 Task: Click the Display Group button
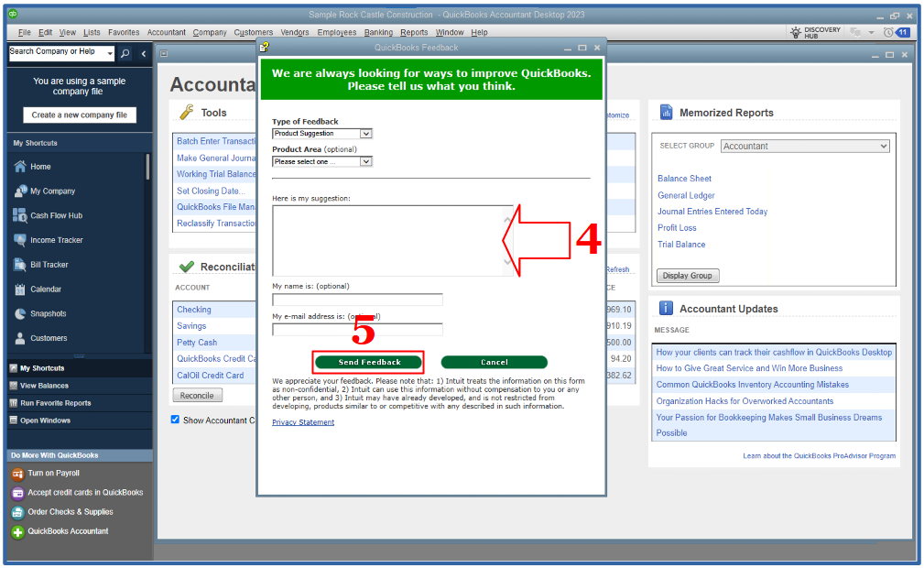click(688, 276)
